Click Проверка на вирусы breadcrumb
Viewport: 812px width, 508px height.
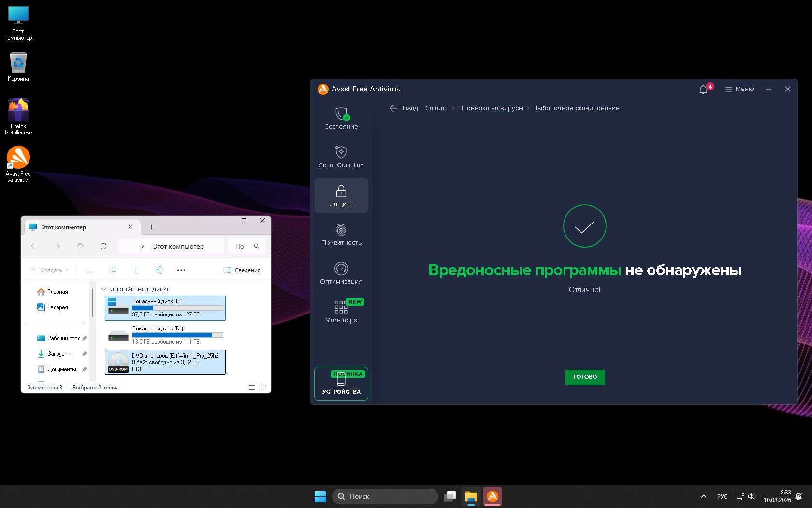(x=491, y=108)
